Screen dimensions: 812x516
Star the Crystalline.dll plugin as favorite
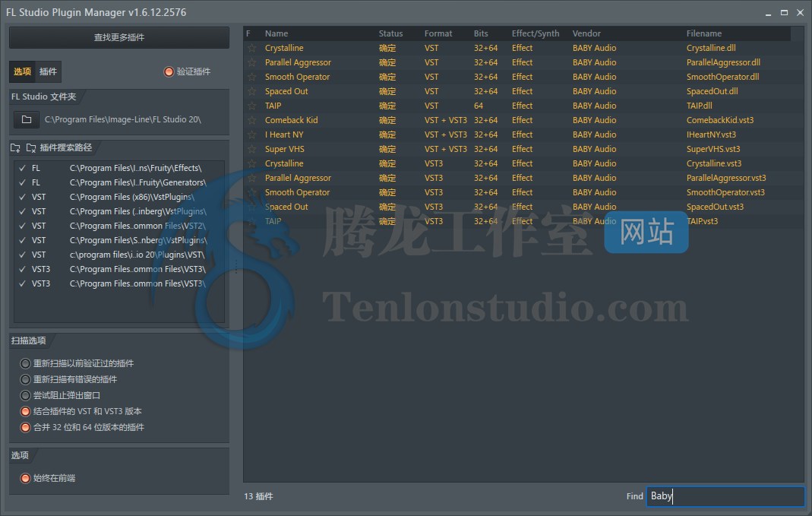click(251, 48)
